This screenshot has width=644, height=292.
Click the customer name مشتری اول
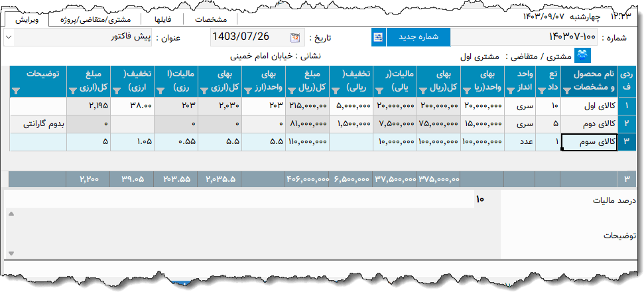click(x=480, y=56)
